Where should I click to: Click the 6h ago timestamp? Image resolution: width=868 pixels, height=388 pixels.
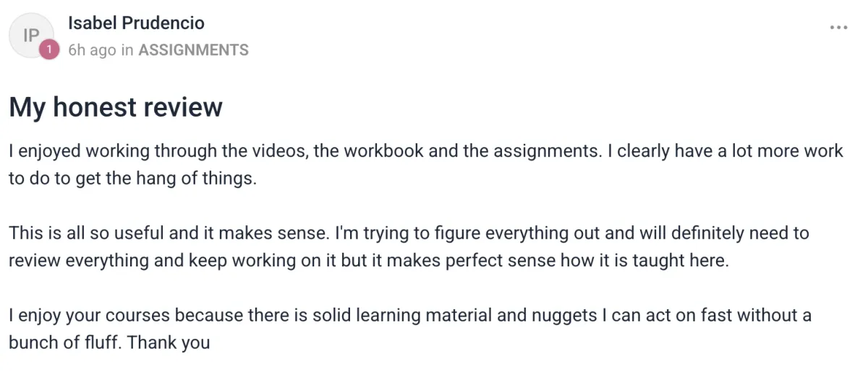click(92, 50)
